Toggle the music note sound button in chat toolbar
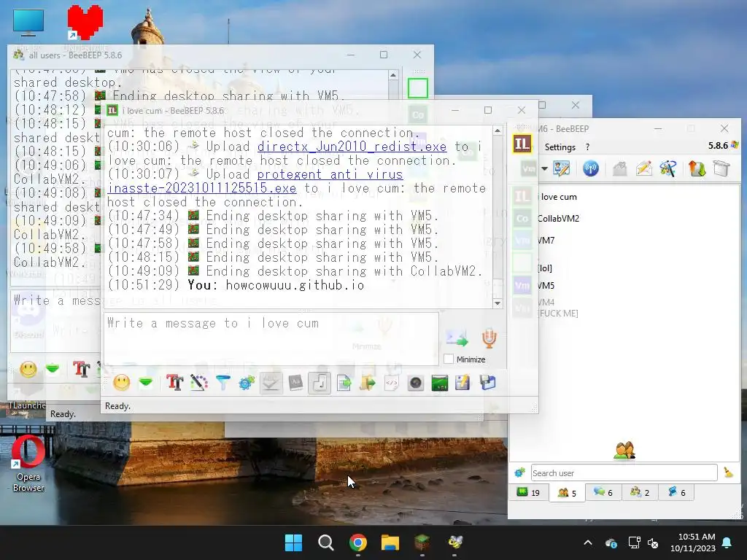Image resolution: width=747 pixels, height=560 pixels. 320,383
